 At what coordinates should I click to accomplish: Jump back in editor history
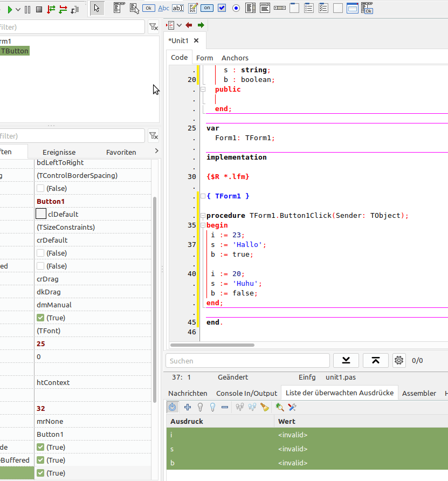pos(189,25)
